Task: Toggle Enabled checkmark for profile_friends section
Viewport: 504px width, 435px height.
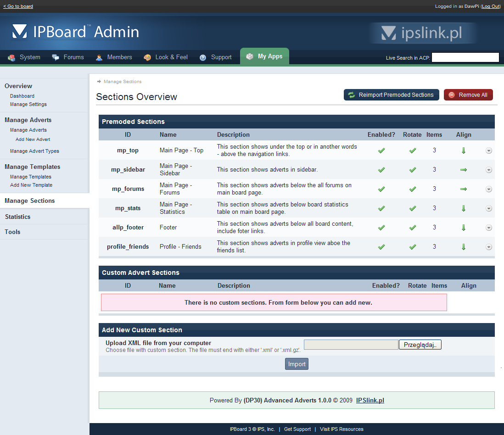Action: point(381,247)
